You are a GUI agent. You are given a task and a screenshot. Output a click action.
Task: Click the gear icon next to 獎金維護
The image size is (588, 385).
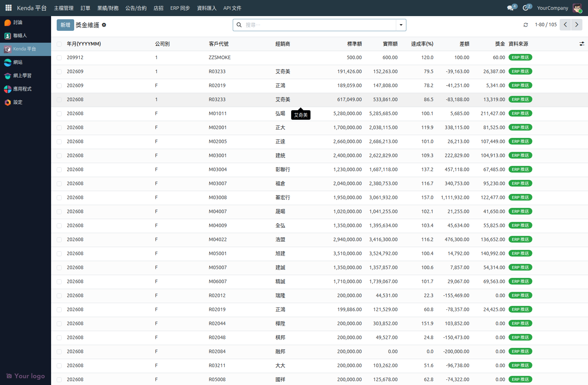(104, 25)
